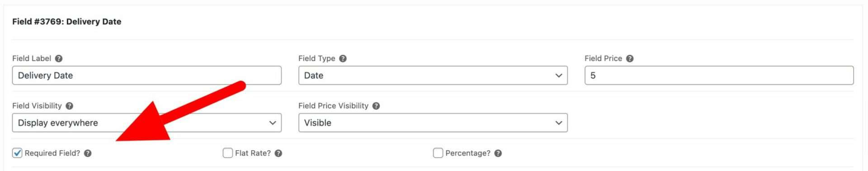Open help tooltip for Flat Rate
Viewport: 868px width, 171px height.
pos(278,153)
